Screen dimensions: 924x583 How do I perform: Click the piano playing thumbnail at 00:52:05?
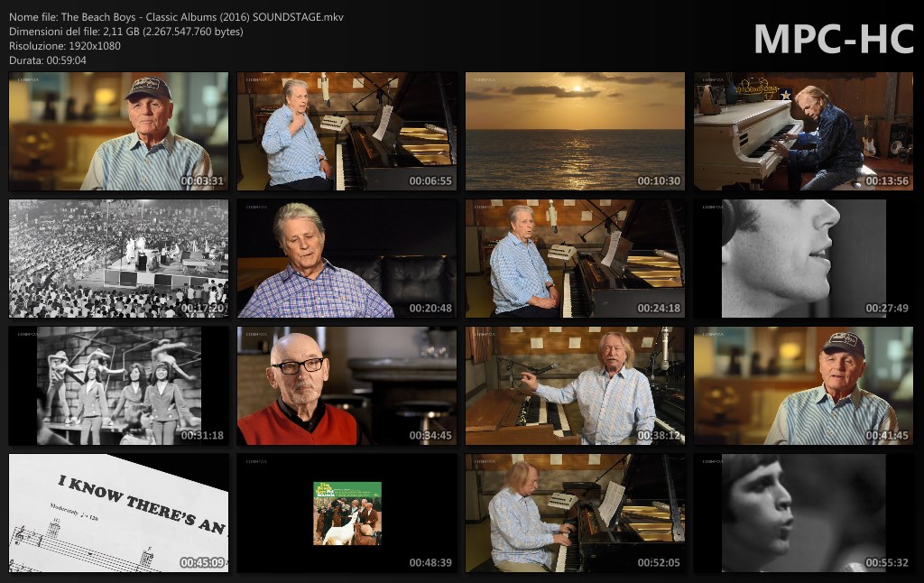tap(575, 514)
